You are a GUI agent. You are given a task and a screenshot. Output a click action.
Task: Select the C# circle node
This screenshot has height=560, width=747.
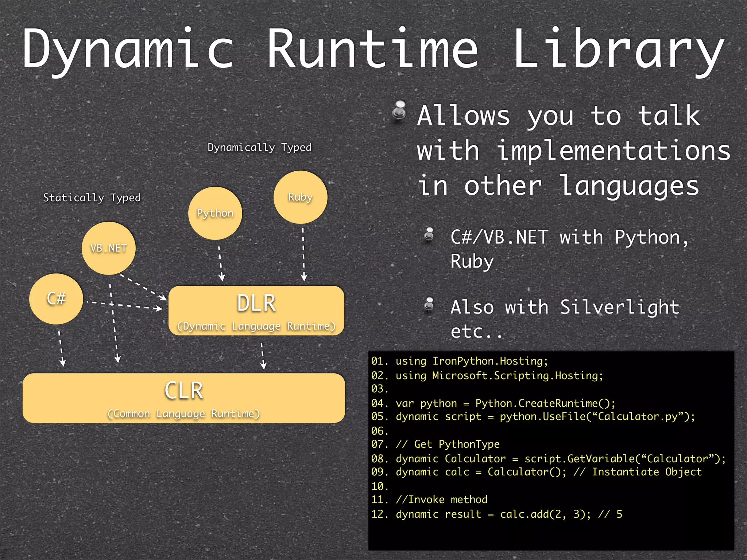[56, 299]
